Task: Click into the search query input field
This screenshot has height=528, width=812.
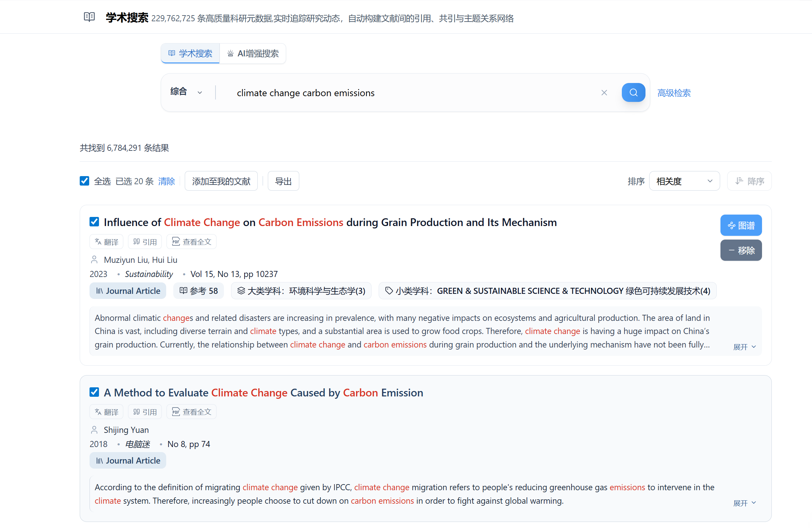Action: [409, 93]
